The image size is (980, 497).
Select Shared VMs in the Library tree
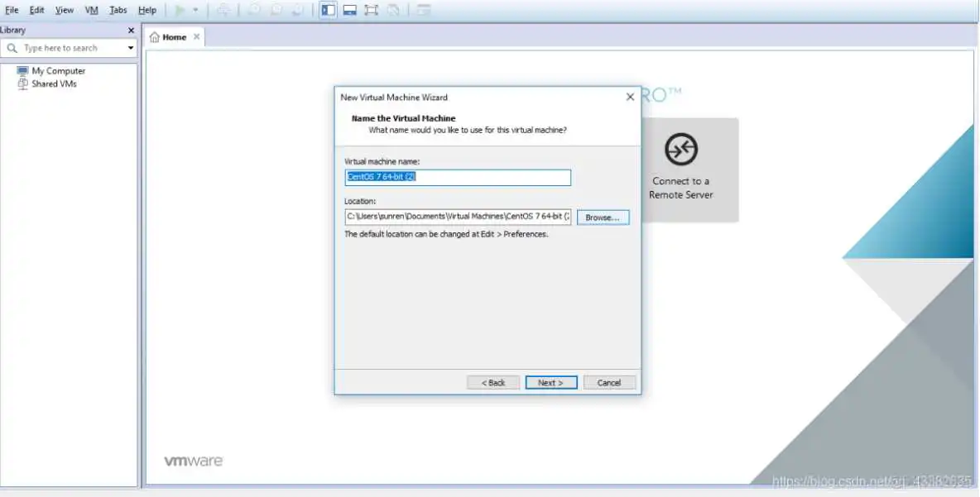(54, 84)
